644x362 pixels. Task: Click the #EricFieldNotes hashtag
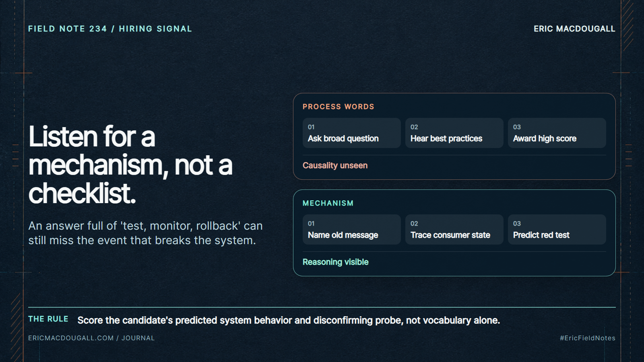[588, 338]
